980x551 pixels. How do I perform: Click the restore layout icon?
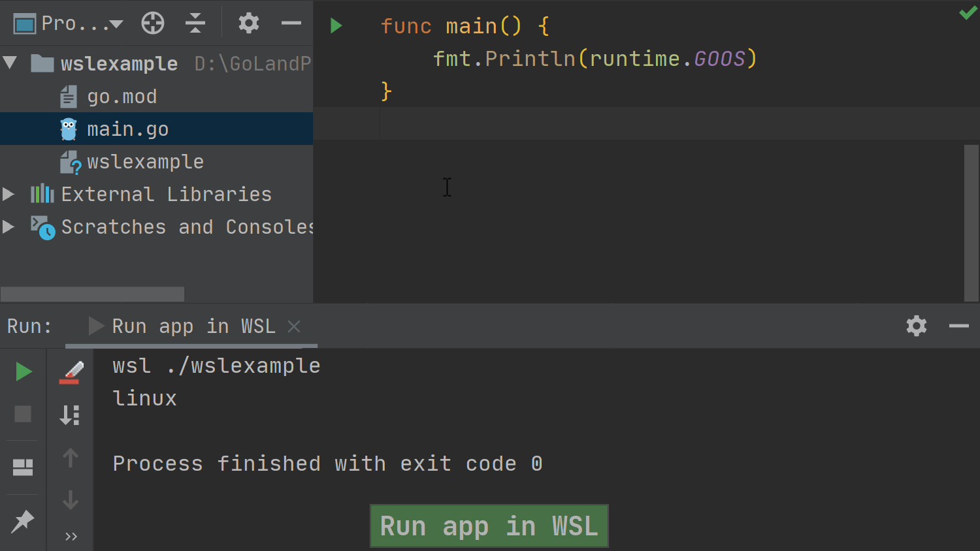pyautogui.click(x=23, y=467)
